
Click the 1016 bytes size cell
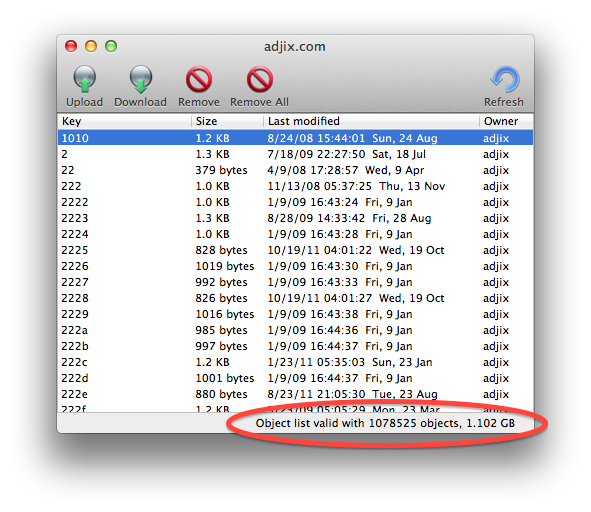(225, 314)
